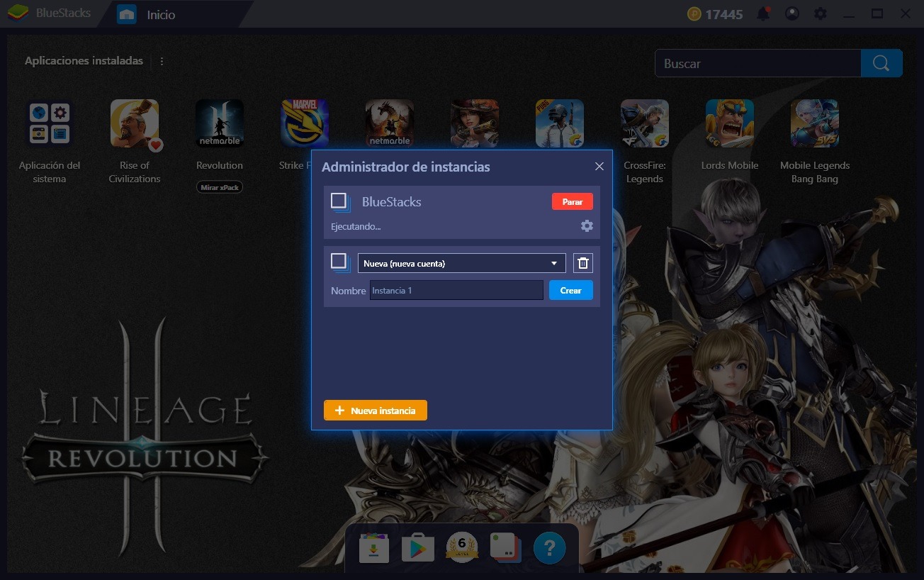Click the Nueva instancia button
The image size is (924, 580).
pos(376,411)
